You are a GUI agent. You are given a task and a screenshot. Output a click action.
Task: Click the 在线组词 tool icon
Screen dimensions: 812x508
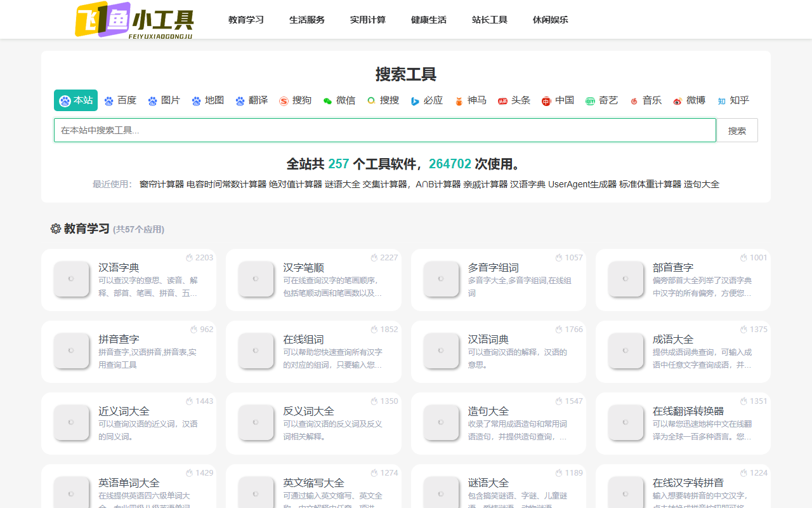click(x=256, y=351)
